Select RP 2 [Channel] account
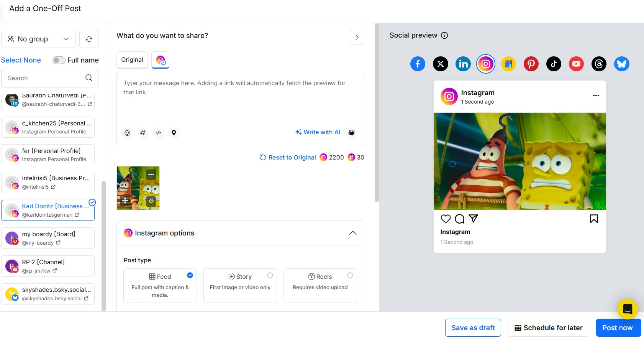The width and height of the screenshot is (644, 339). [48, 266]
